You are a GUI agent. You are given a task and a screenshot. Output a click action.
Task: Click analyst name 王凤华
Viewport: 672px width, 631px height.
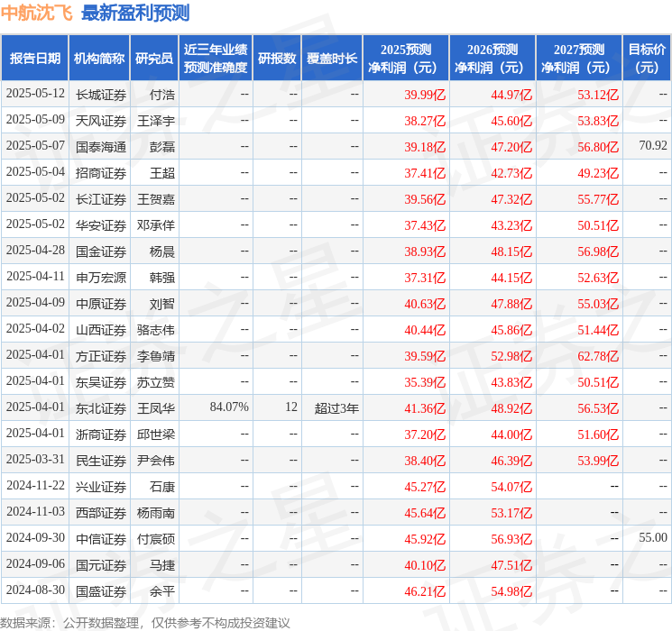155,408
